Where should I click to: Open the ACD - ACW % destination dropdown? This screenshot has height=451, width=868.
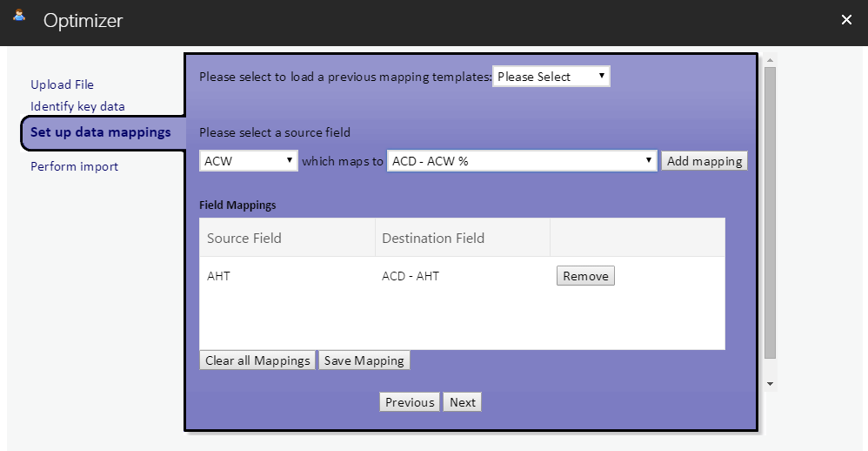[521, 161]
